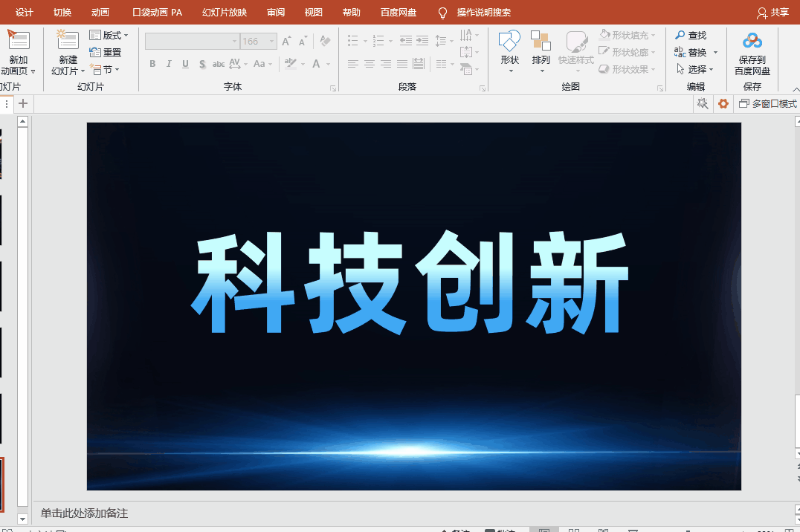Align text to the right
This screenshot has height=532, width=800.
386,64
